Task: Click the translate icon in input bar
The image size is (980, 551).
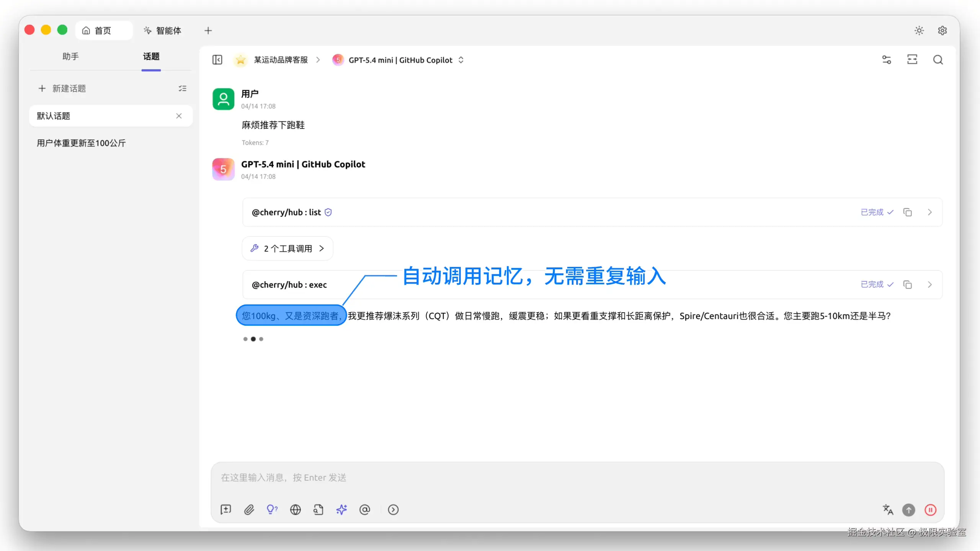Action: point(888,510)
